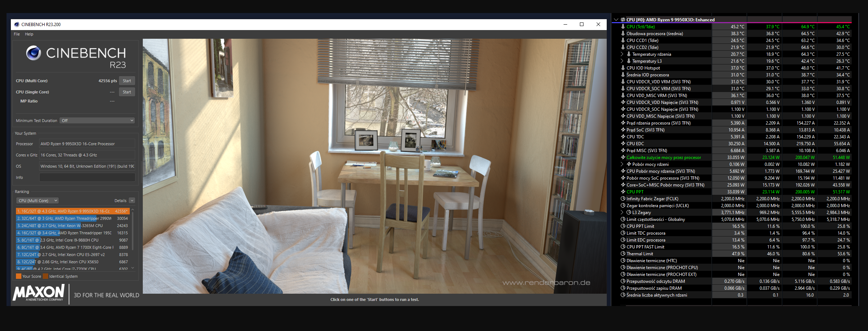Click the OS field showing Windows 10, 64 Bit
The height and width of the screenshot is (331, 868).
point(87,166)
